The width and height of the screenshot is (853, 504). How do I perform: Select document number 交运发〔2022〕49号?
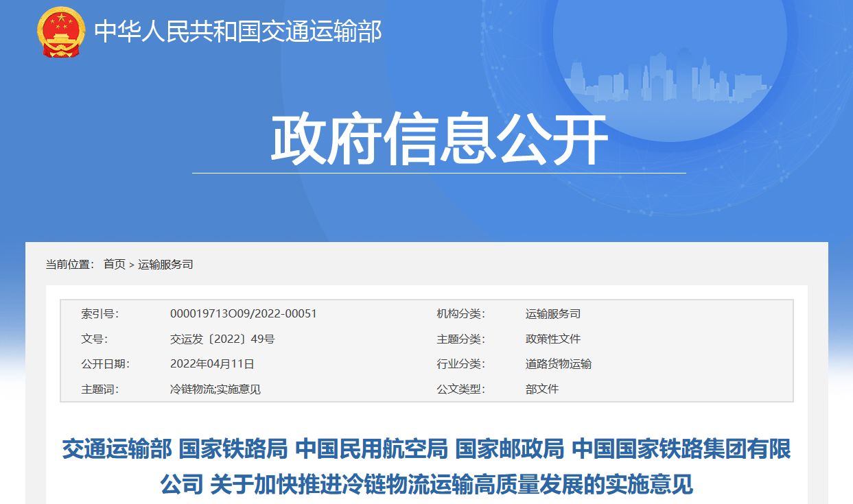pyautogui.click(x=222, y=339)
